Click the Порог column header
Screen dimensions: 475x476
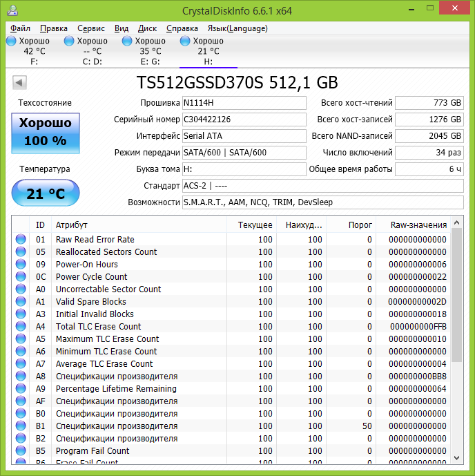[x=351, y=225]
